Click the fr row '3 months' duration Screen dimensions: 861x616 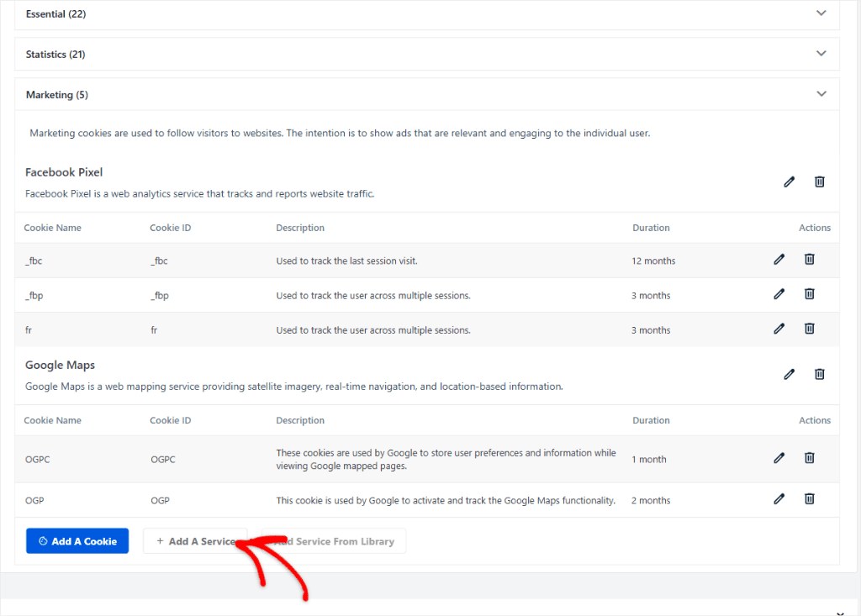click(651, 330)
